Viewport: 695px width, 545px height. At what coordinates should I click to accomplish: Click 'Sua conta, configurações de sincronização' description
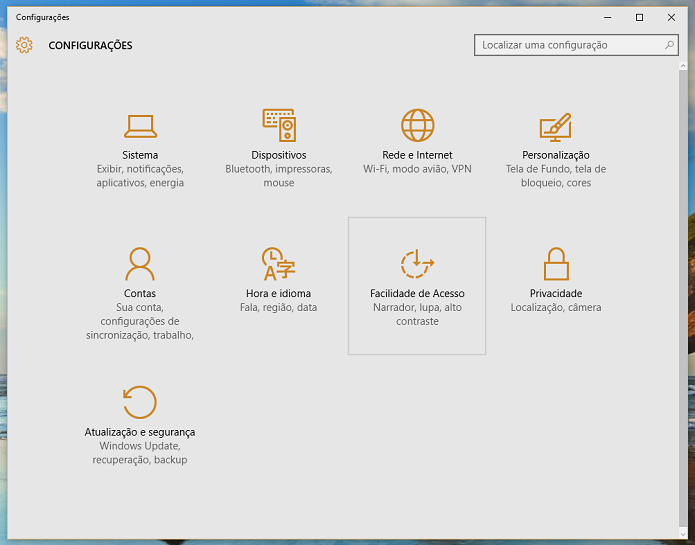point(140,321)
